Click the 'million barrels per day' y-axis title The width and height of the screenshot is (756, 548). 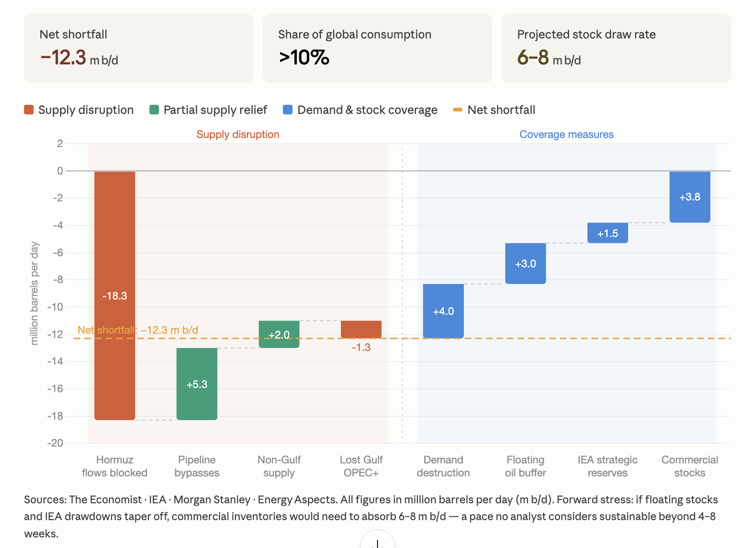click(34, 293)
